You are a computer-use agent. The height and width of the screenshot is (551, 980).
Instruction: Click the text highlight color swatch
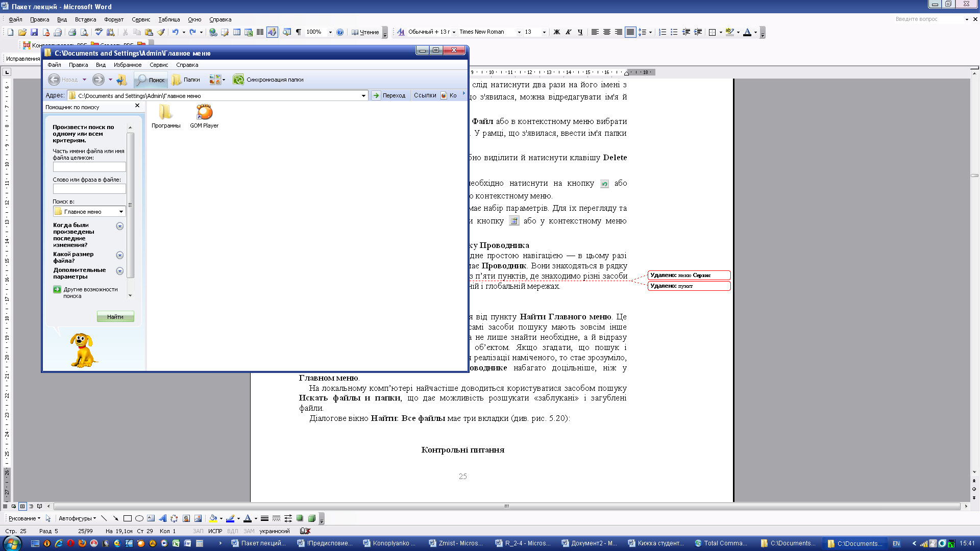tap(730, 32)
